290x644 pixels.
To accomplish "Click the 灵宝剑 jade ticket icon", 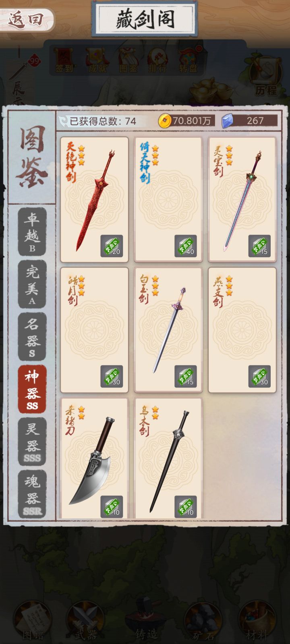I will [x=259, y=246].
